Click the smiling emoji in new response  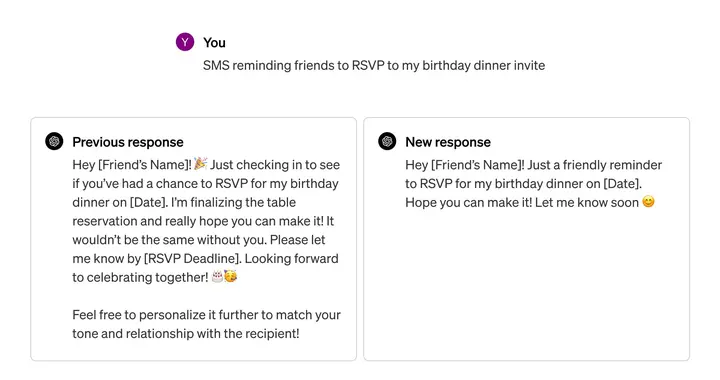[648, 201]
